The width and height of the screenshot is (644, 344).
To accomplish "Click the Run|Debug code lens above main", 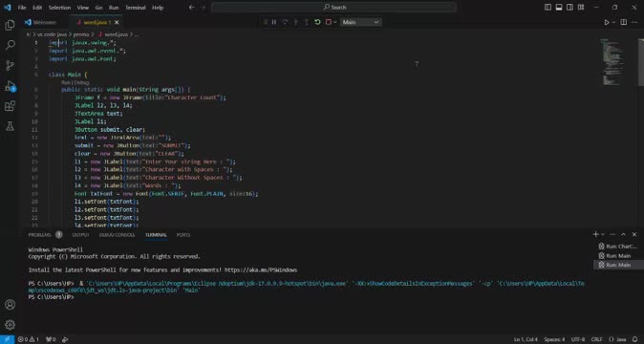I will pyautogui.click(x=75, y=82).
